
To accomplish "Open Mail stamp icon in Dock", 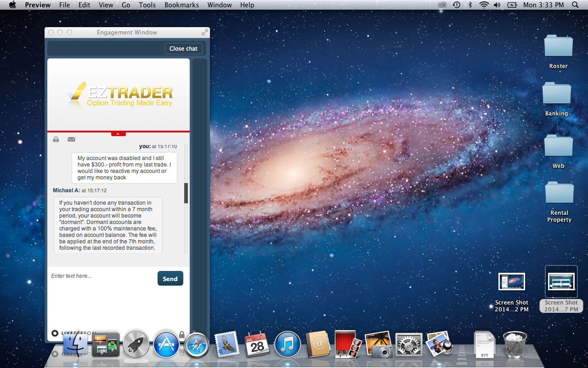I will pyautogui.click(x=227, y=345).
